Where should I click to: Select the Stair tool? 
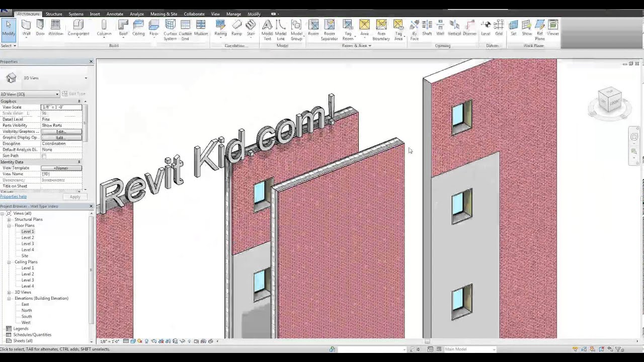tap(251, 28)
